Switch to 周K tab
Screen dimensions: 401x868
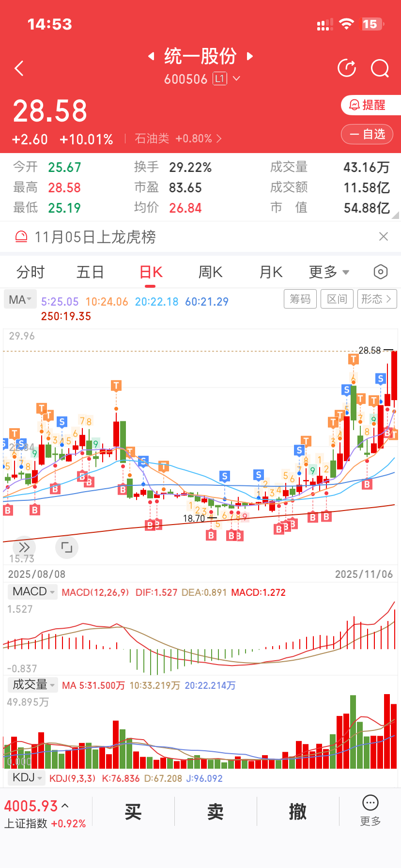pyautogui.click(x=211, y=272)
